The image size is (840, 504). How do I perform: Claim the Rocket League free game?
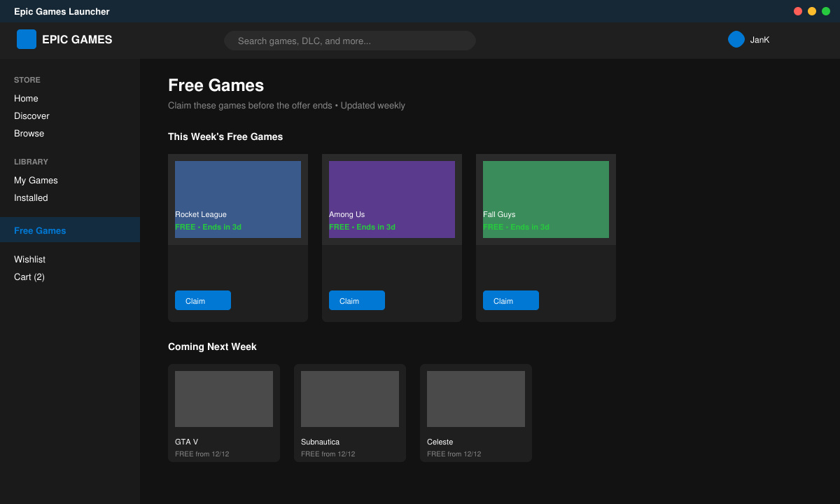pyautogui.click(x=203, y=300)
